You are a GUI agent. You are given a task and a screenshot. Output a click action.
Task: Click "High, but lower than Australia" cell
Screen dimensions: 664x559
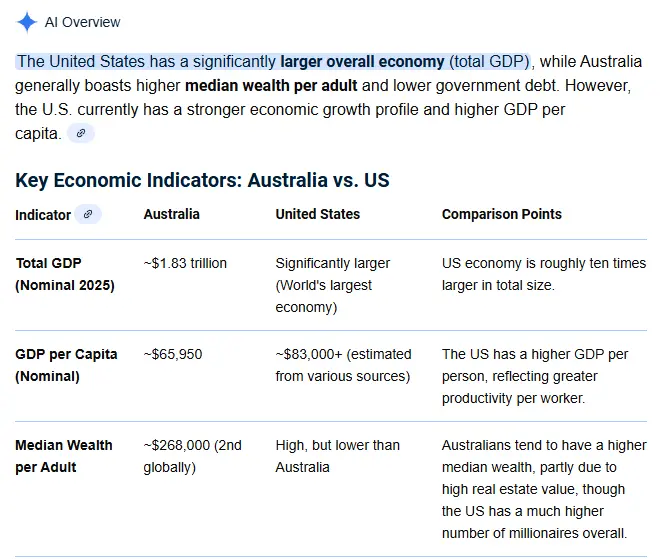(337, 456)
